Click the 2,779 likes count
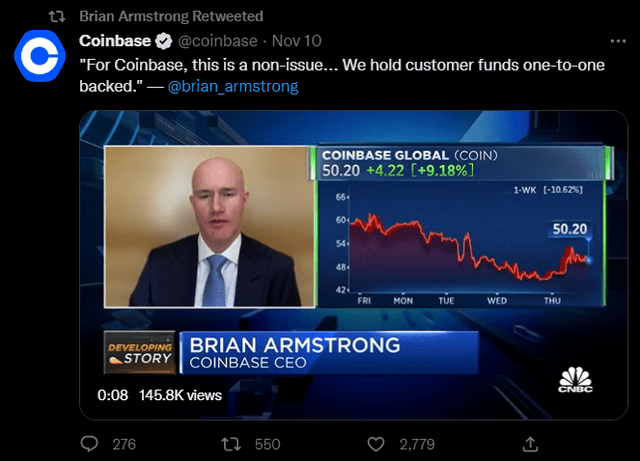Image resolution: width=640 pixels, height=461 pixels. pyautogui.click(x=417, y=444)
